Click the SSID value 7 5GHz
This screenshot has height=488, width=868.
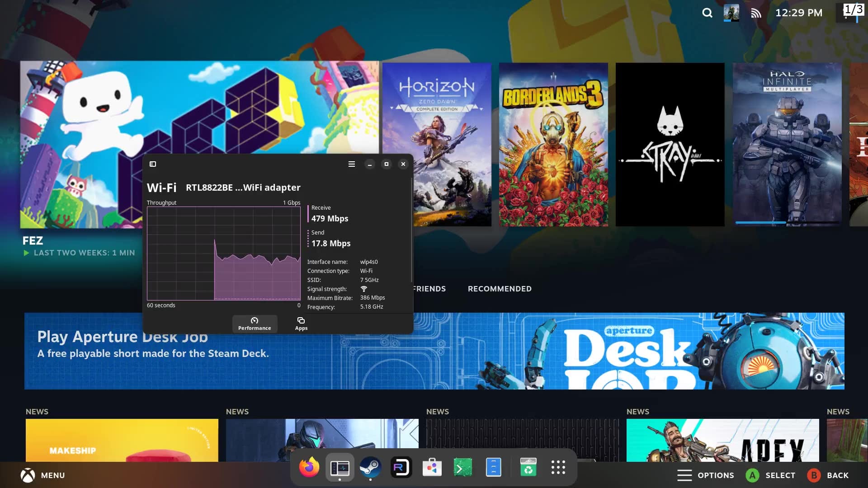[369, 280]
